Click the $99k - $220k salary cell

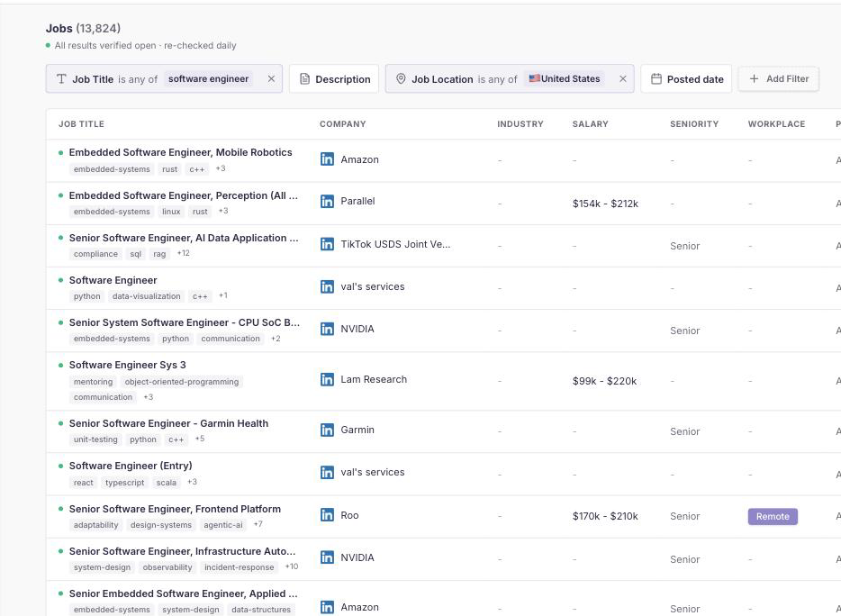pos(604,381)
